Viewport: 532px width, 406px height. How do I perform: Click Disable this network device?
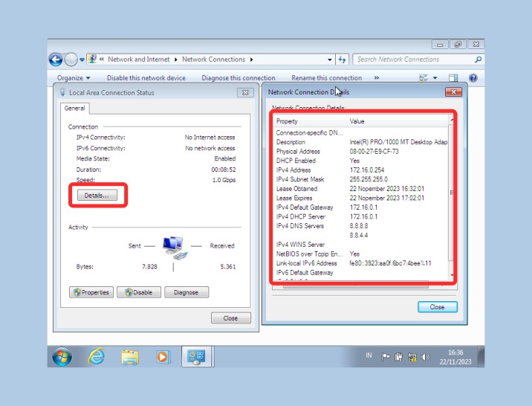coord(146,78)
